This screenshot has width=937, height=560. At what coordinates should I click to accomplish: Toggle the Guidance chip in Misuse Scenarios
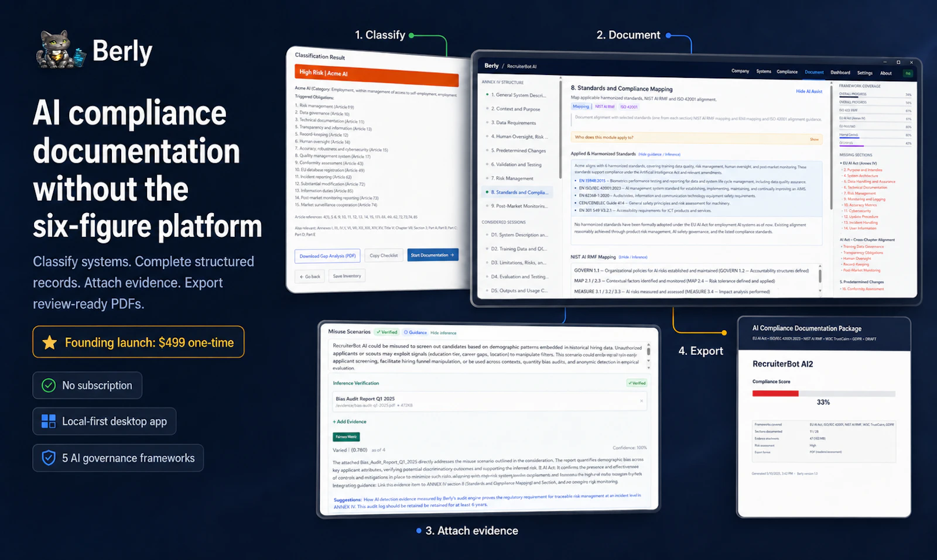(x=415, y=332)
